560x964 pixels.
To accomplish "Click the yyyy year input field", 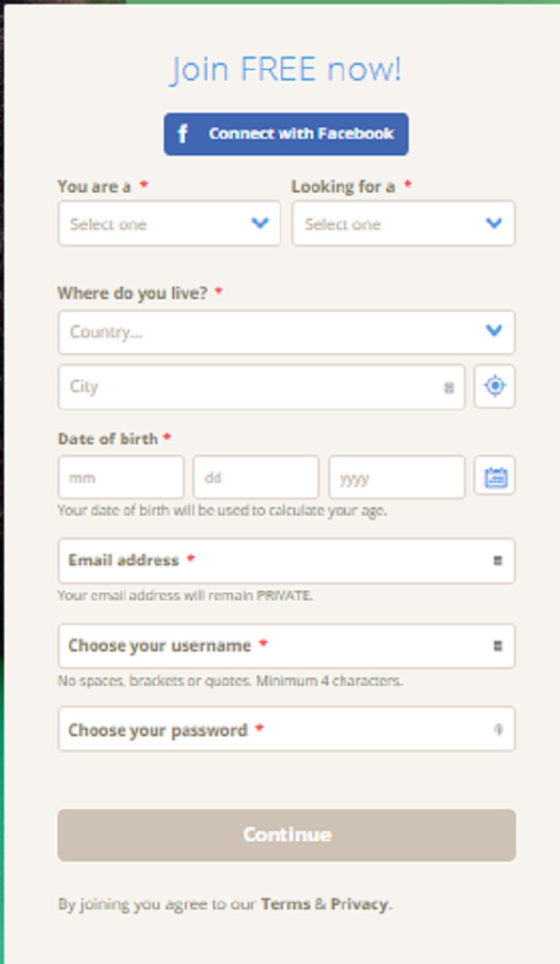I will point(397,477).
